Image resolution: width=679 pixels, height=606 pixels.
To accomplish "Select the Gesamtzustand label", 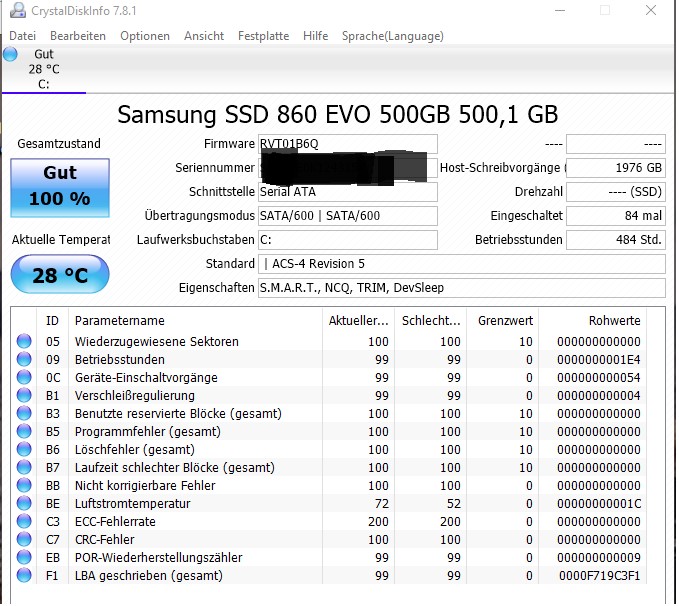I will point(59,143).
